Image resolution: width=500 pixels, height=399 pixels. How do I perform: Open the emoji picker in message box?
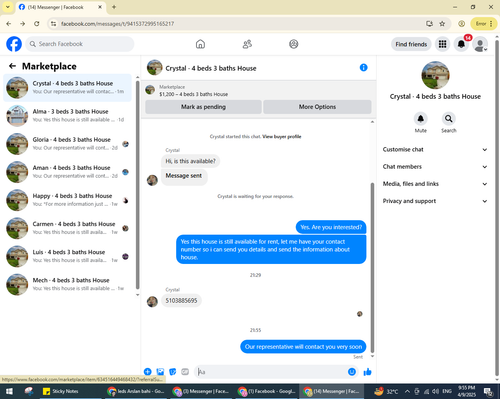[352, 372]
